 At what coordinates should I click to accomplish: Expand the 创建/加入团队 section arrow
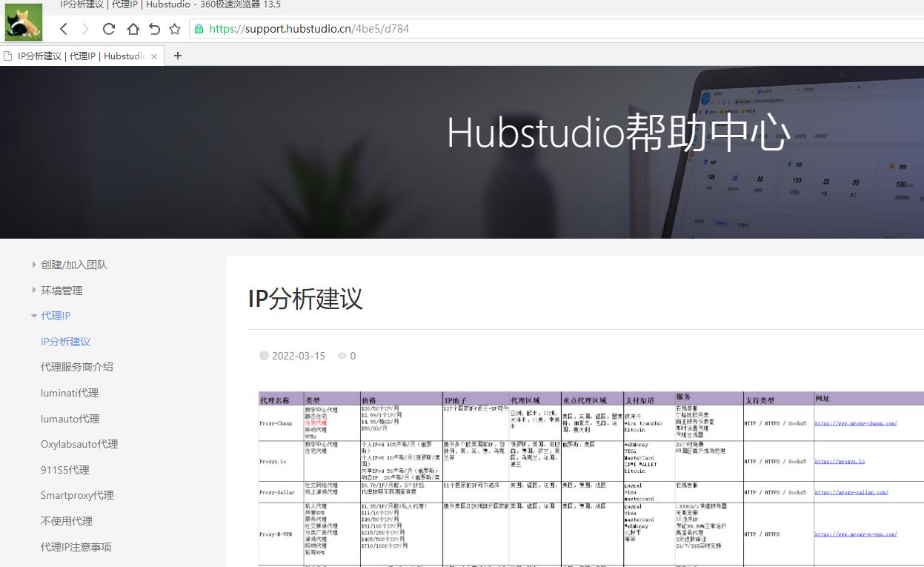[x=34, y=265]
